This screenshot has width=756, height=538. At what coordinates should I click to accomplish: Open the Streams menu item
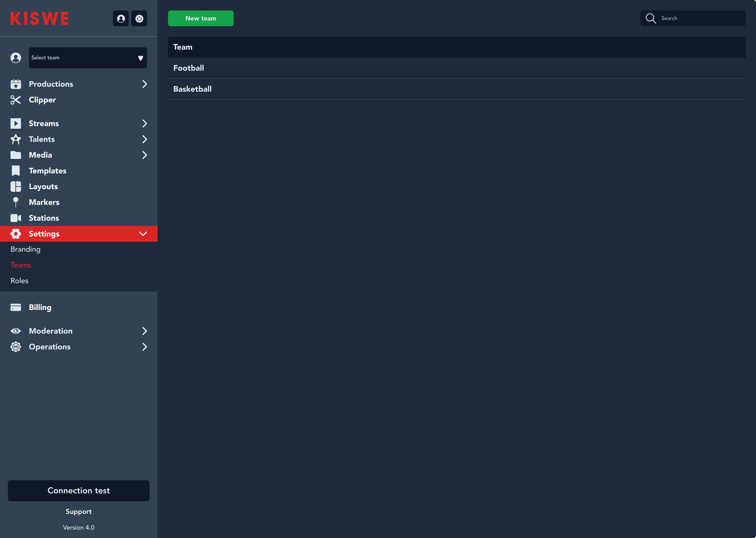click(44, 123)
